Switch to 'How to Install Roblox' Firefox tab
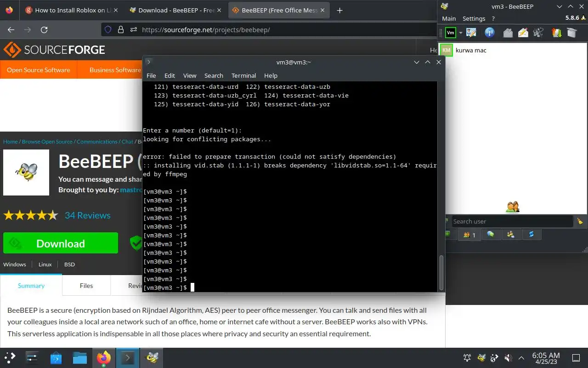 (71, 10)
